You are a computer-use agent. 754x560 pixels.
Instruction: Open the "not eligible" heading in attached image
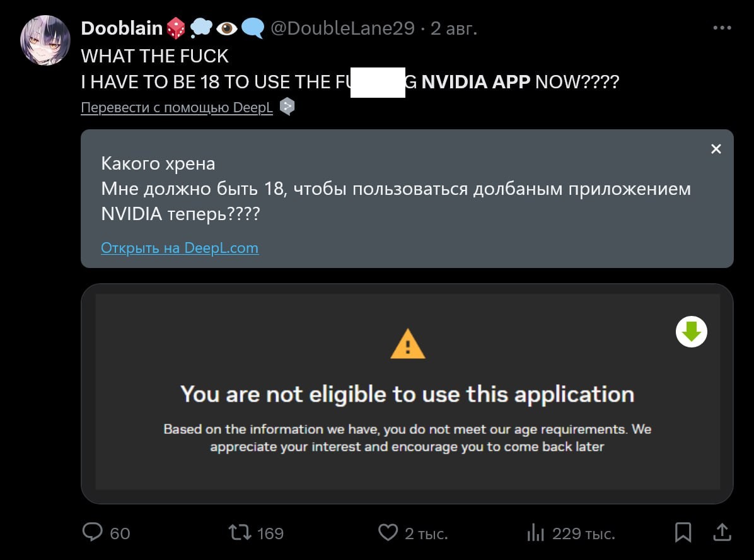coord(407,394)
